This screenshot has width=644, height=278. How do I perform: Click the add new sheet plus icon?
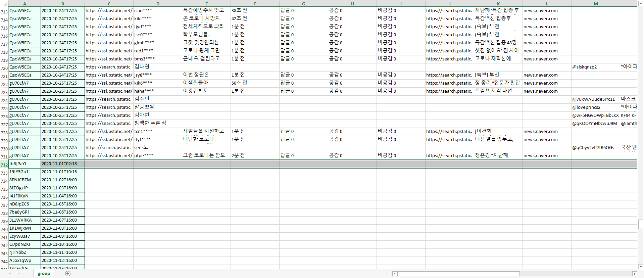(x=68, y=274)
